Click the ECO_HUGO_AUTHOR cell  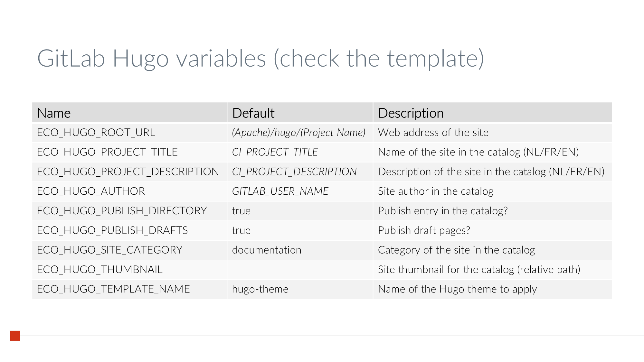coord(91,191)
